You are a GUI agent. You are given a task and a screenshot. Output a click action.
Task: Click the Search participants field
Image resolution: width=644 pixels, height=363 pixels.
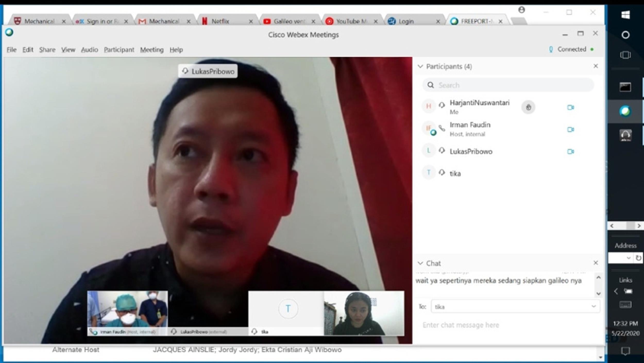coord(508,85)
